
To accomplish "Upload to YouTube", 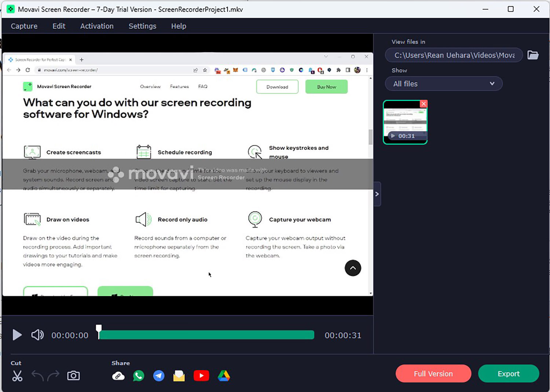I will tap(201, 376).
